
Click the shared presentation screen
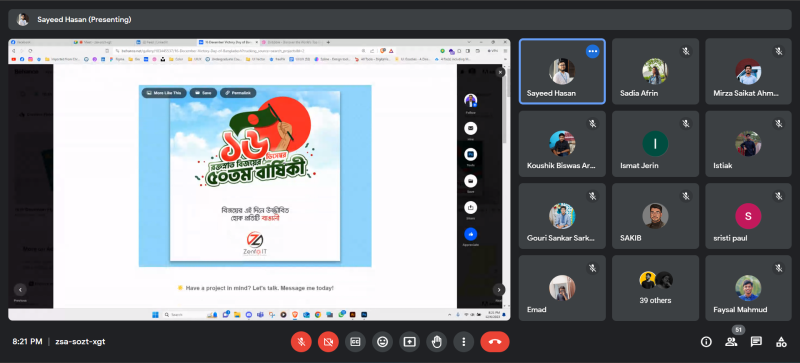(x=259, y=180)
